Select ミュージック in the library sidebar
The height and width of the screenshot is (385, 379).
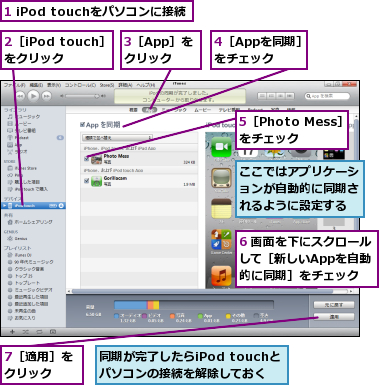tap(24, 117)
